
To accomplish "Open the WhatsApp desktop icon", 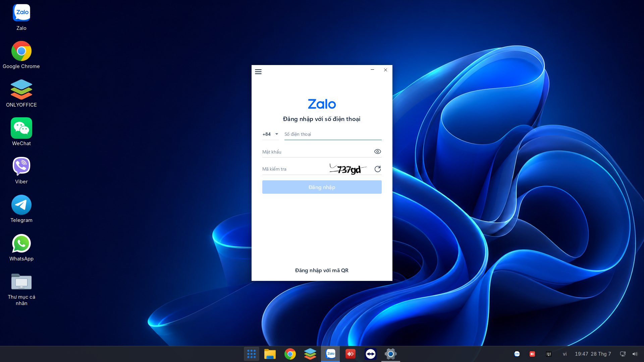I will pos(21,247).
